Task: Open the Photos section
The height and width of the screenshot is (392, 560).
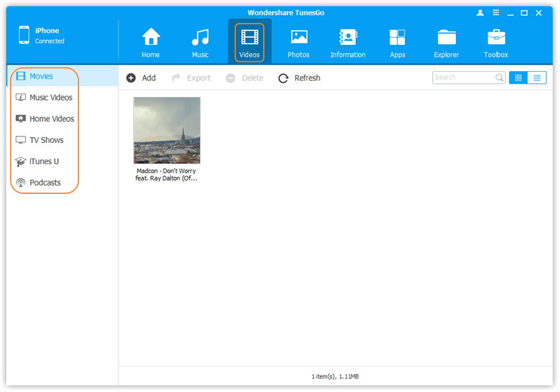Action: [x=298, y=42]
